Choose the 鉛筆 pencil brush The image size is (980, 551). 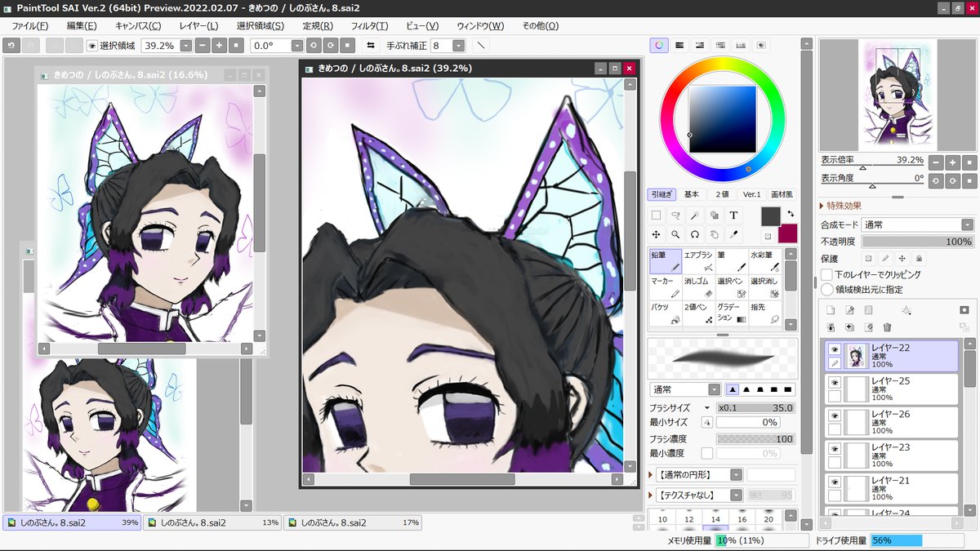(665, 261)
